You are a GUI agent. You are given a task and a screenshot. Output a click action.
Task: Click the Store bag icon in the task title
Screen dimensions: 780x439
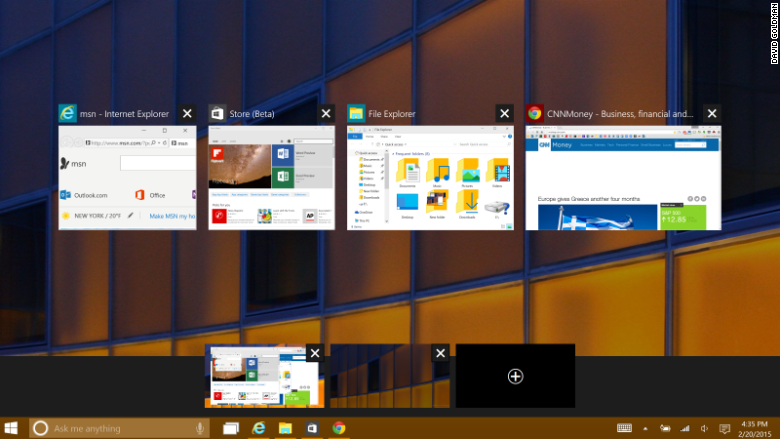[217, 113]
